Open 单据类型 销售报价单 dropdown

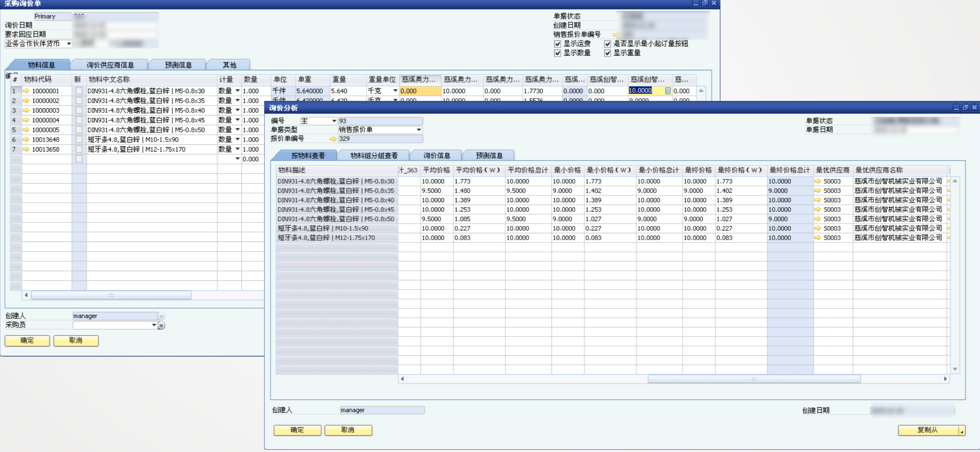click(419, 130)
